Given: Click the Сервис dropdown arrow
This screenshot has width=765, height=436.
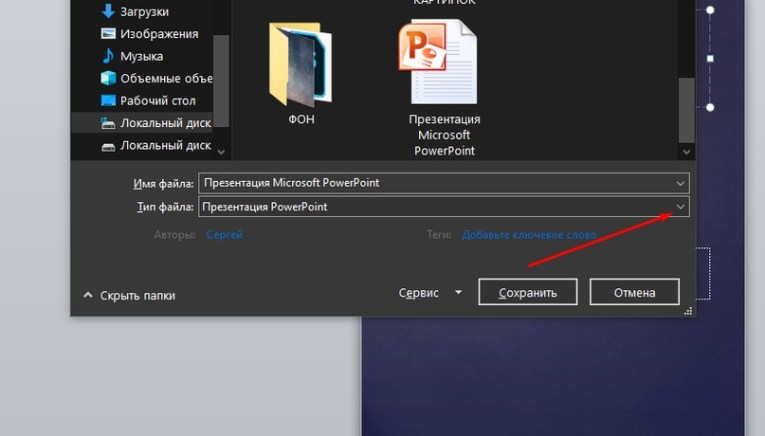Looking at the screenshot, I should coord(458,292).
